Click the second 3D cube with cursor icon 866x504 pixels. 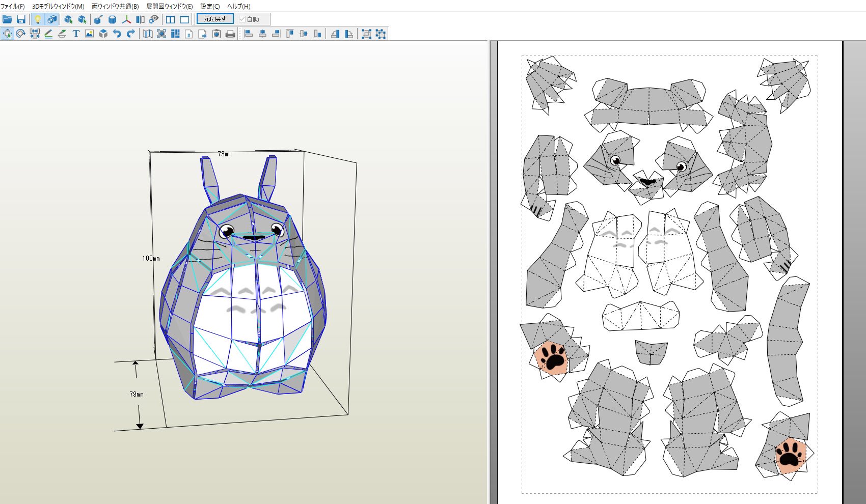point(82,19)
